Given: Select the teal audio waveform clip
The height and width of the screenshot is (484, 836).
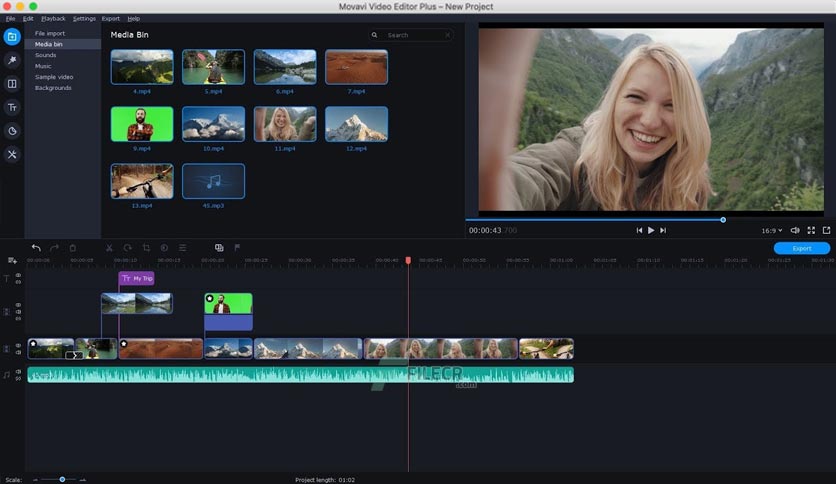Looking at the screenshot, I should [x=301, y=375].
